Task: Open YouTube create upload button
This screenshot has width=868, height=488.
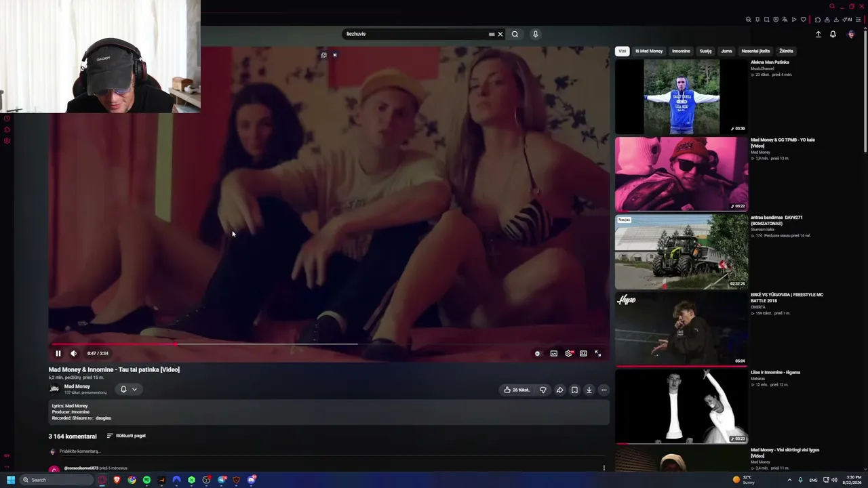Action: [818, 34]
